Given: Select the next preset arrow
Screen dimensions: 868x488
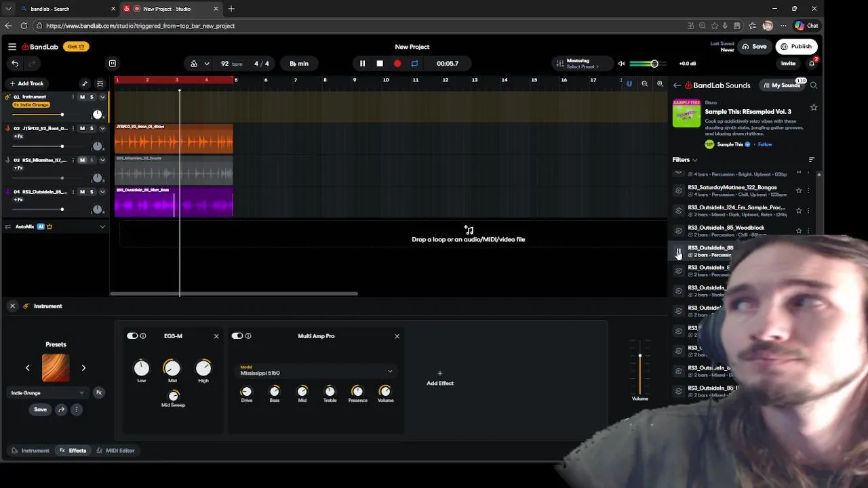Looking at the screenshot, I should pos(83,368).
